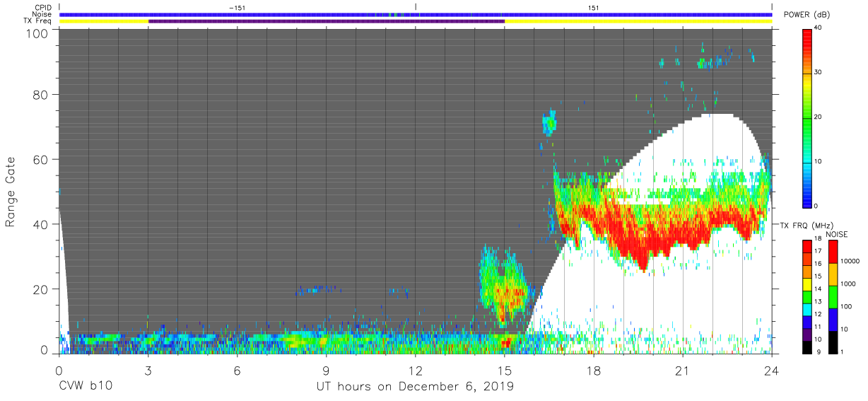Screen dimensions: 868x401
Task: Click the small cyan echo patch near gate 72
Action: [x=549, y=123]
